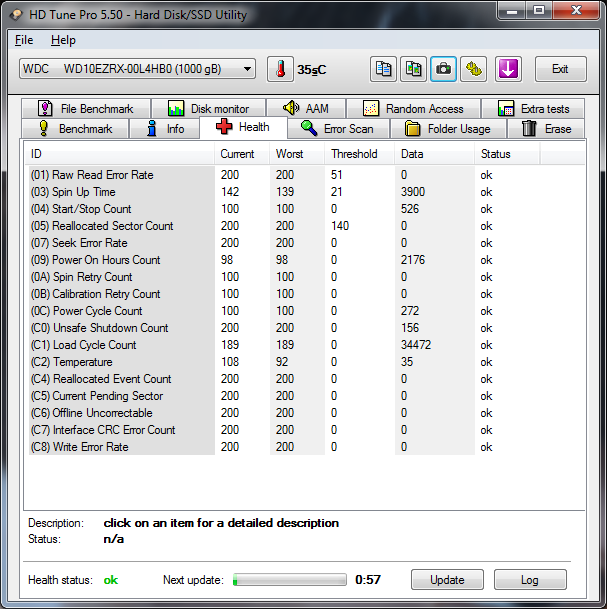607x609 pixels.
Task: Switch to the Random Access tab
Action: point(414,108)
